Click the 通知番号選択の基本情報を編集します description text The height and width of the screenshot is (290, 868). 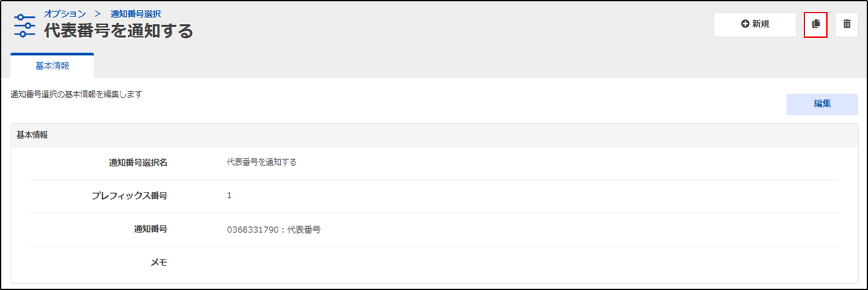77,94
